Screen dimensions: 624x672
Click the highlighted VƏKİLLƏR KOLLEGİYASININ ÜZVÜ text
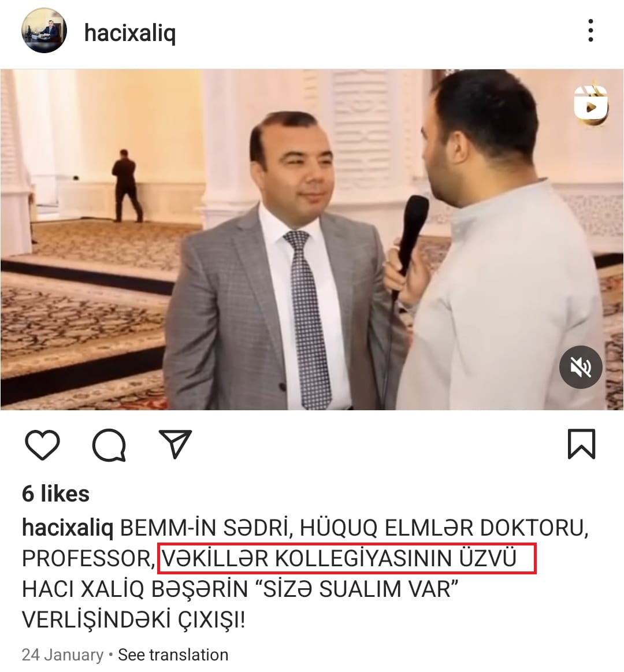click(x=339, y=558)
